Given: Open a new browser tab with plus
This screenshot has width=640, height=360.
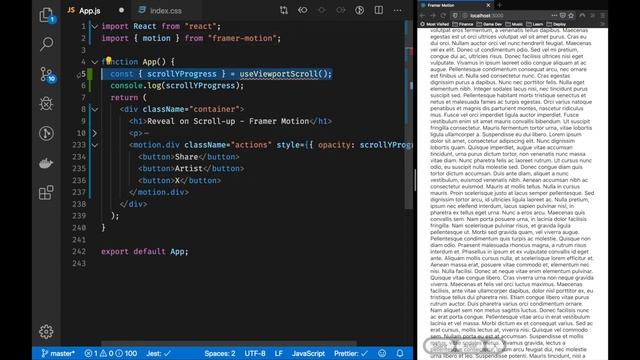Looking at the screenshot, I should pos(499,5).
